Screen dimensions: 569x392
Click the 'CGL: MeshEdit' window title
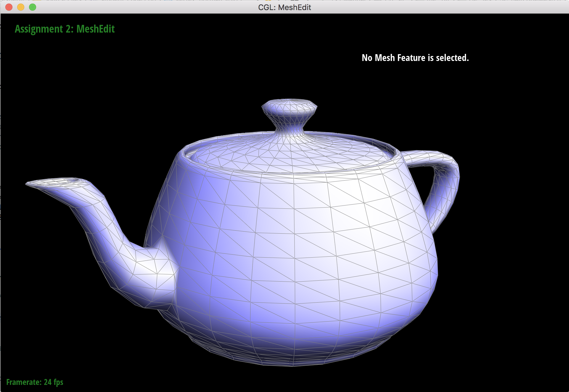(284, 7)
